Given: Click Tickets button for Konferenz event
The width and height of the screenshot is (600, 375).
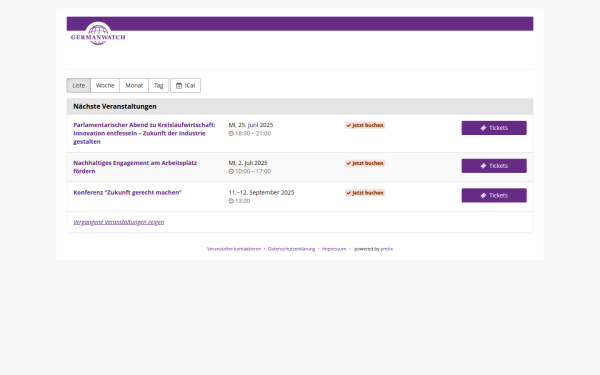Looking at the screenshot, I should tap(494, 195).
